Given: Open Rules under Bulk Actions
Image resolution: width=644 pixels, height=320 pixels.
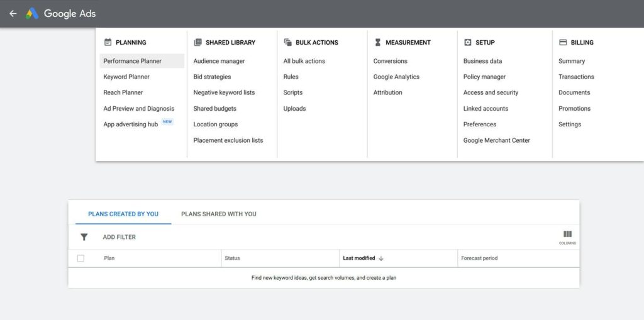Looking at the screenshot, I should tap(291, 77).
